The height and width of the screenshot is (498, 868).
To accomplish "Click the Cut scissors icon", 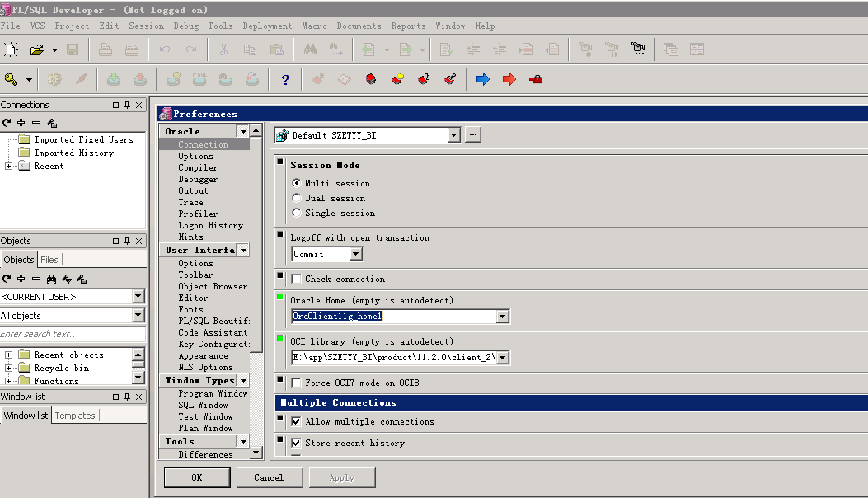I will point(223,49).
